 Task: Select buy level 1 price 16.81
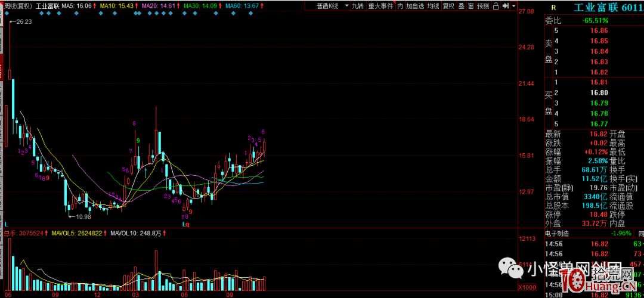point(599,82)
